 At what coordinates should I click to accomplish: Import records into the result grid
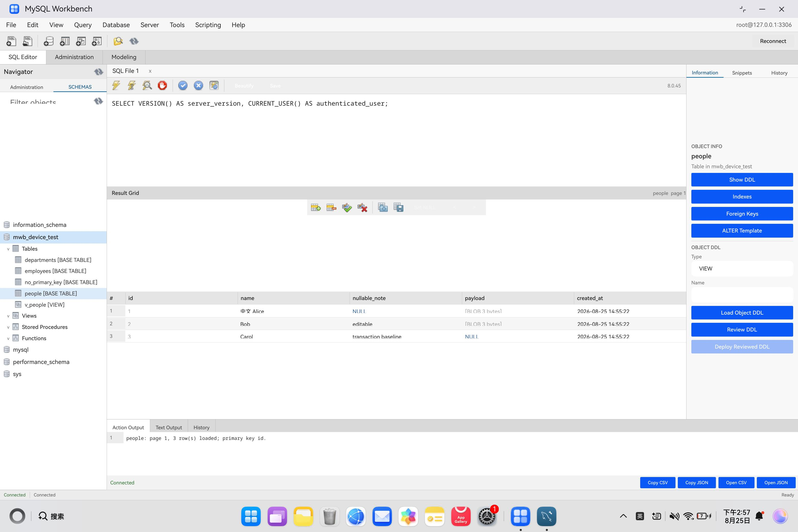coord(383,207)
